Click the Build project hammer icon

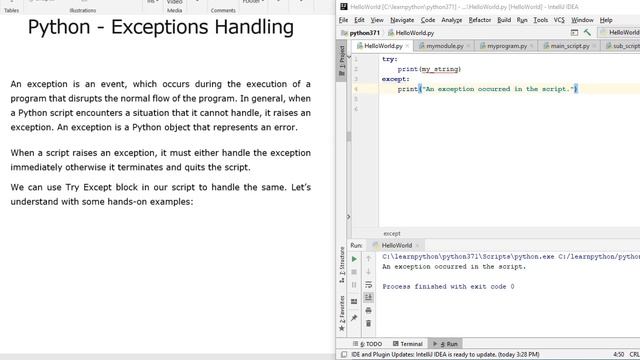(587, 33)
